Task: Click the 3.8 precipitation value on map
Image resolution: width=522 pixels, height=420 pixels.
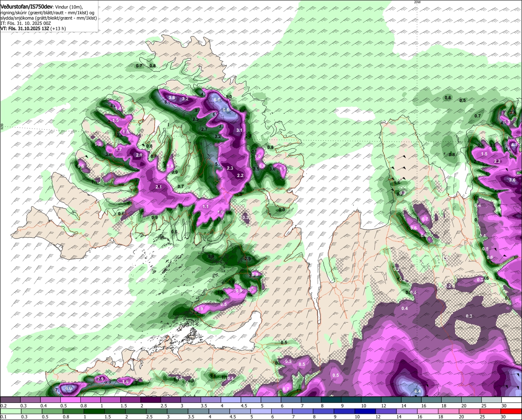Action: pos(172,98)
